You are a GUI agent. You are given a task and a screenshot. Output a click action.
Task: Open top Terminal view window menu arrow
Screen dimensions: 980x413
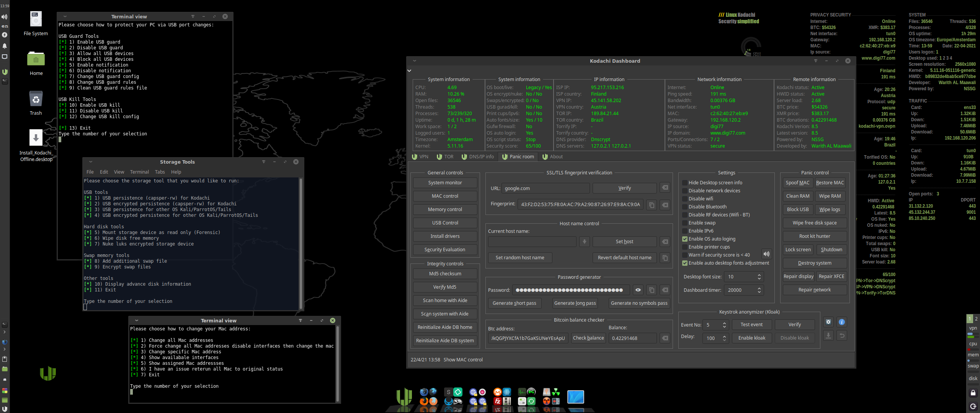[x=65, y=16]
